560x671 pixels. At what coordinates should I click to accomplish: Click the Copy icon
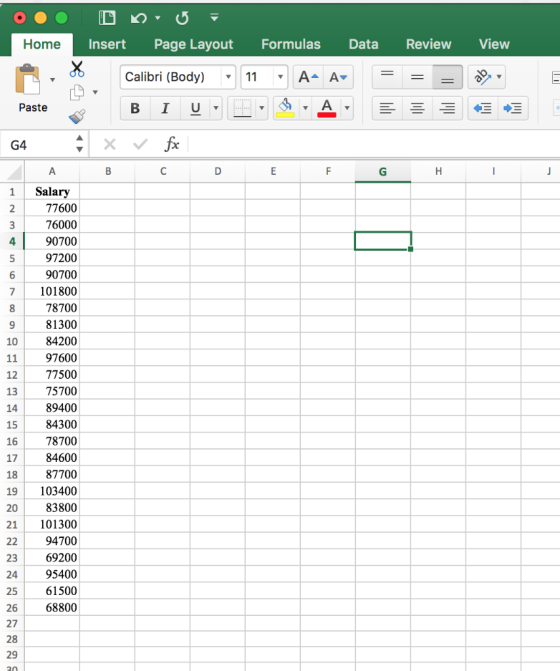77,92
